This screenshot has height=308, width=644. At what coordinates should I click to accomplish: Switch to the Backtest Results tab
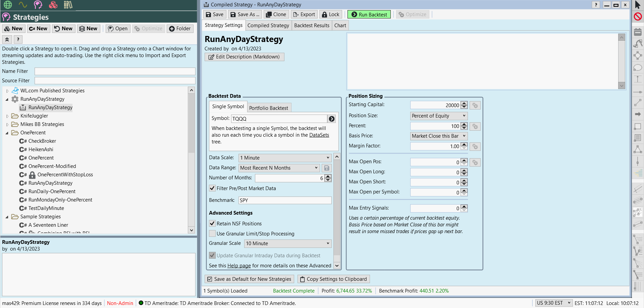click(312, 26)
